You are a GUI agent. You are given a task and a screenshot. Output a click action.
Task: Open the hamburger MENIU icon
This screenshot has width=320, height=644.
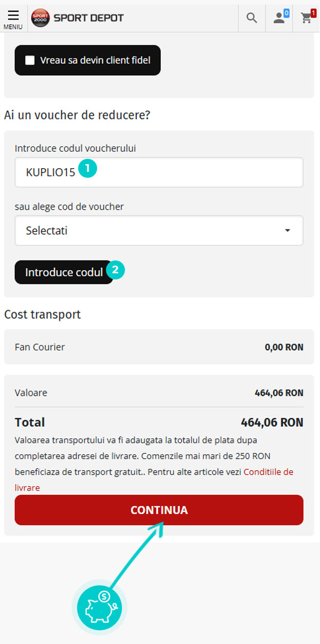(x=13, y=15)
